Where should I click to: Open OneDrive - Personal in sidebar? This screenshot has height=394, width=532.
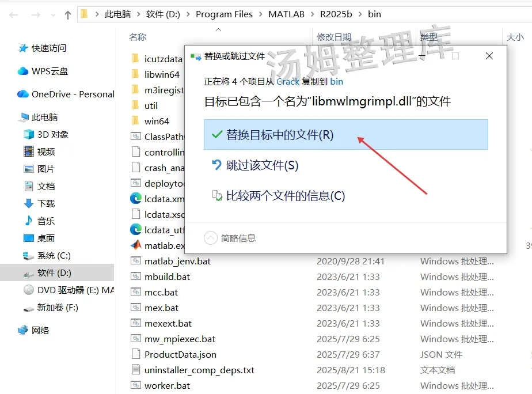[73, 94]
